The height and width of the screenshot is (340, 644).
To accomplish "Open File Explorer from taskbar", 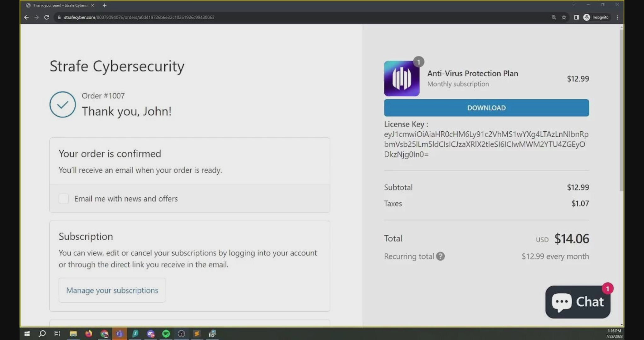I will (x=73, y=334).
